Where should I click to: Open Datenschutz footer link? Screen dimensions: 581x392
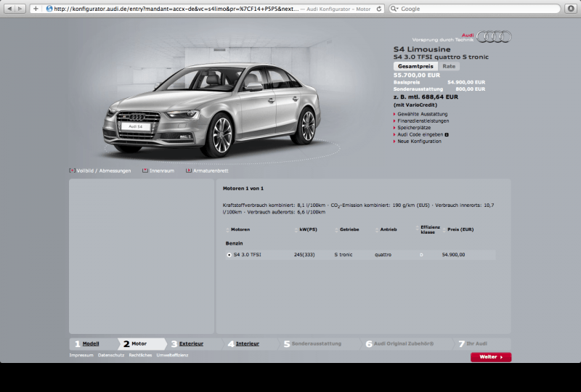point(111,355)
